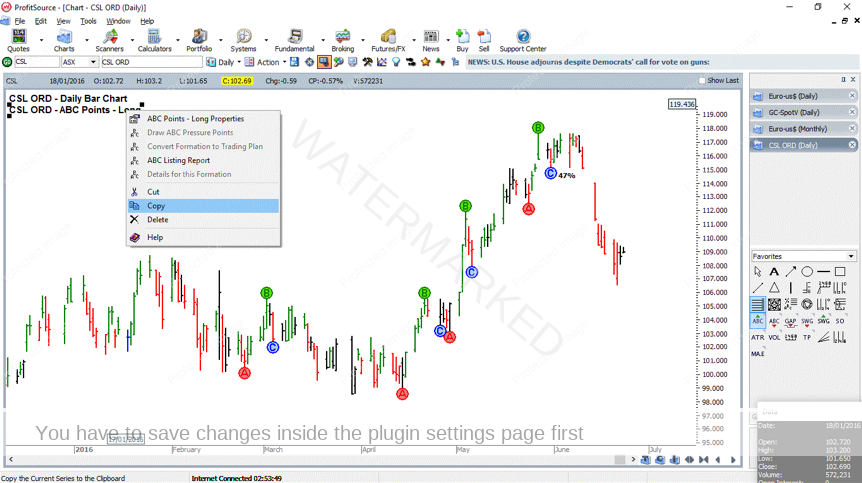This screenshot has height=483, width=862.
Task: Choose Copy from the context menu
Action: tap(203, 206)
